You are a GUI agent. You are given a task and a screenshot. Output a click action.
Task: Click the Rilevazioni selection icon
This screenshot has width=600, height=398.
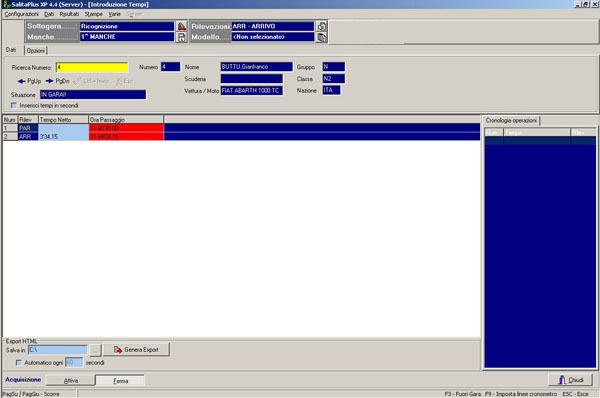321,26
